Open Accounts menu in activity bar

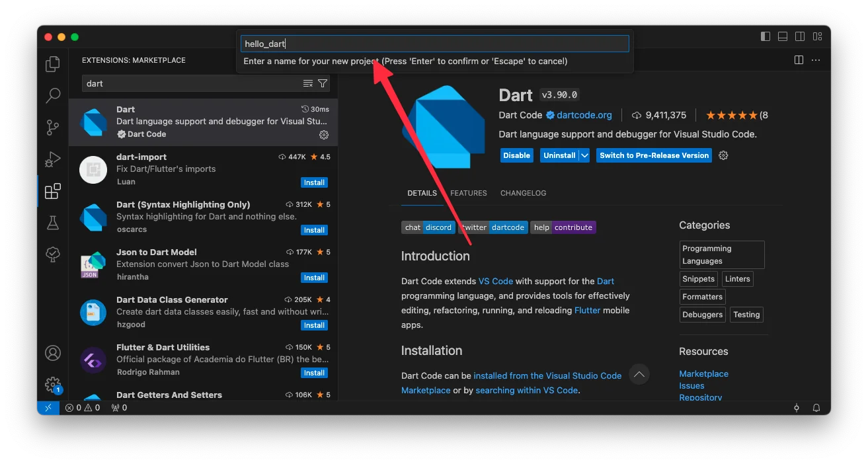(x=53, y=353)
